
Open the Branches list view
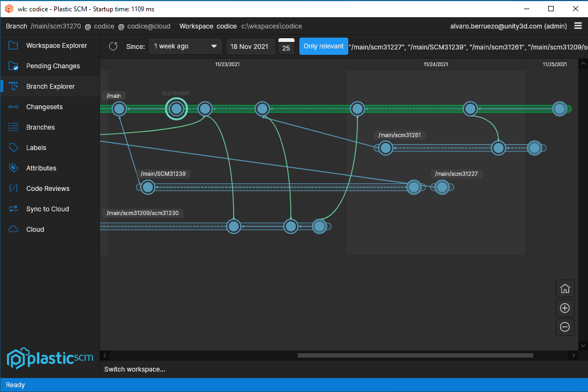(x=41, y=127)
